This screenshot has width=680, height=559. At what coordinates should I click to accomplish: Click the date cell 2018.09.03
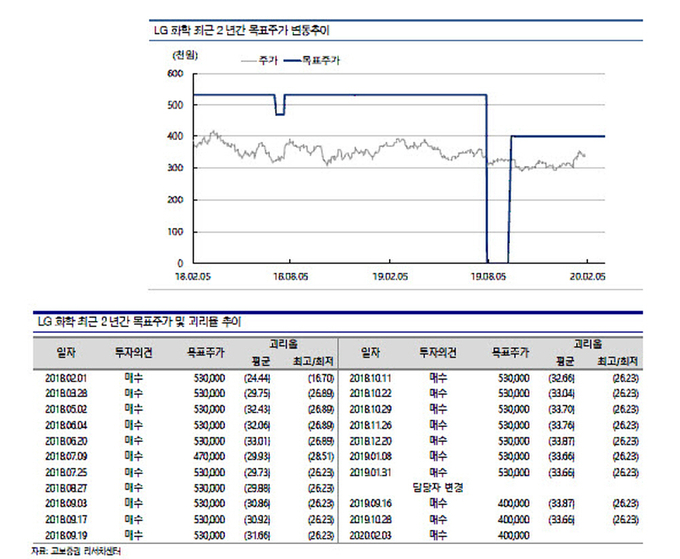(x=66, y=503)
